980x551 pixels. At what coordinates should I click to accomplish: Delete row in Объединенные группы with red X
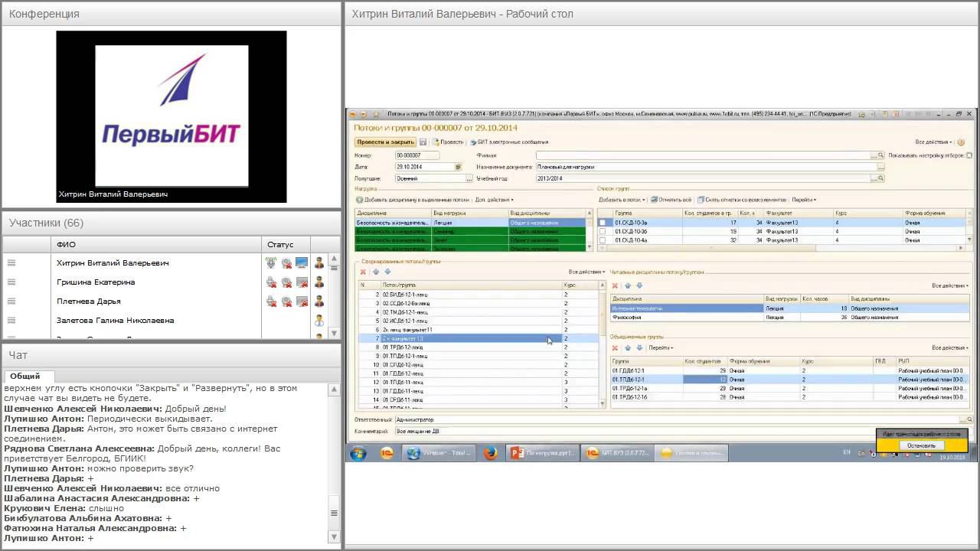615,348
